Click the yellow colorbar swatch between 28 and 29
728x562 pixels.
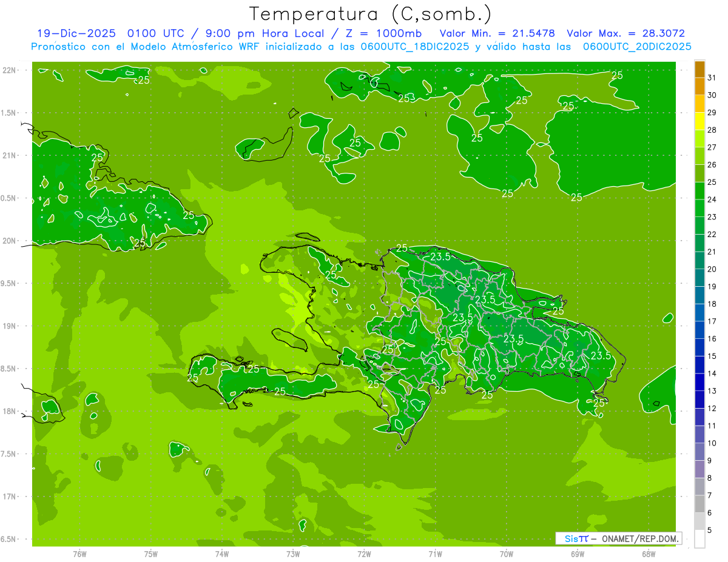[x=699, y=121]
